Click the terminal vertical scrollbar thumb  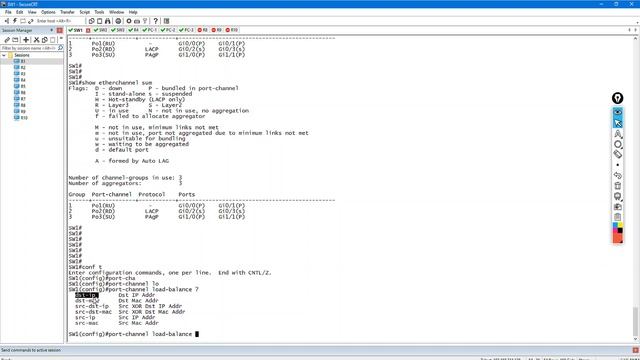pos(635,321)
